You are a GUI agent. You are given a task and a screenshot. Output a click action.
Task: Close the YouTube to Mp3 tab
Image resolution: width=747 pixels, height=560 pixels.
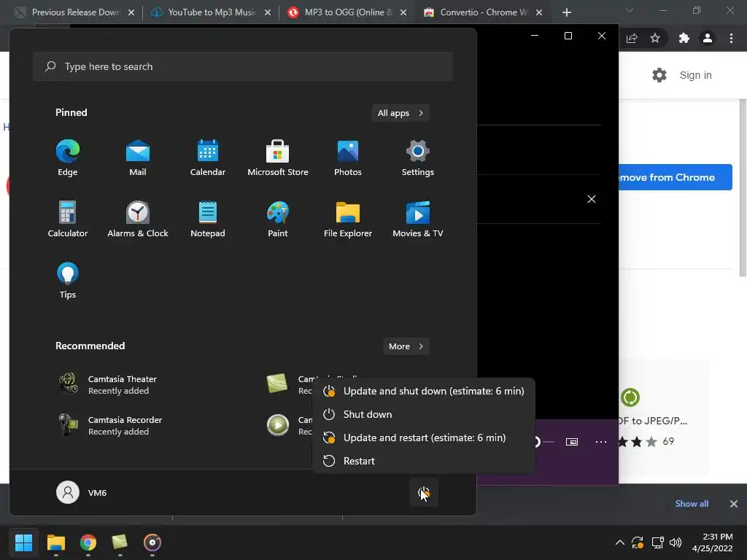click(x=268, y=12)
